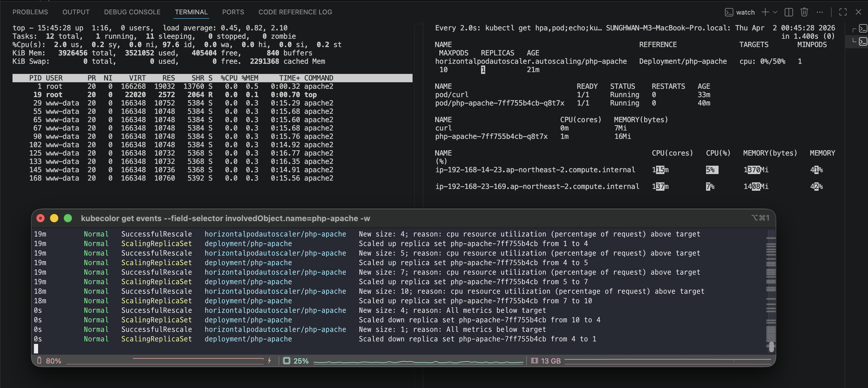Select the first terminal in side list
Viewport: 868px width, 388px height.
863,28
